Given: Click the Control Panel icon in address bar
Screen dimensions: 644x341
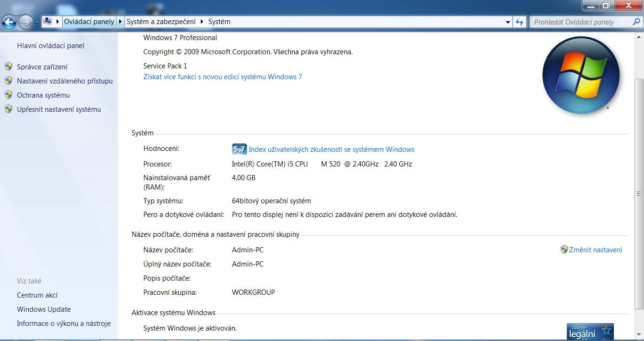Looking at the screenshot, I should (48, 21).
